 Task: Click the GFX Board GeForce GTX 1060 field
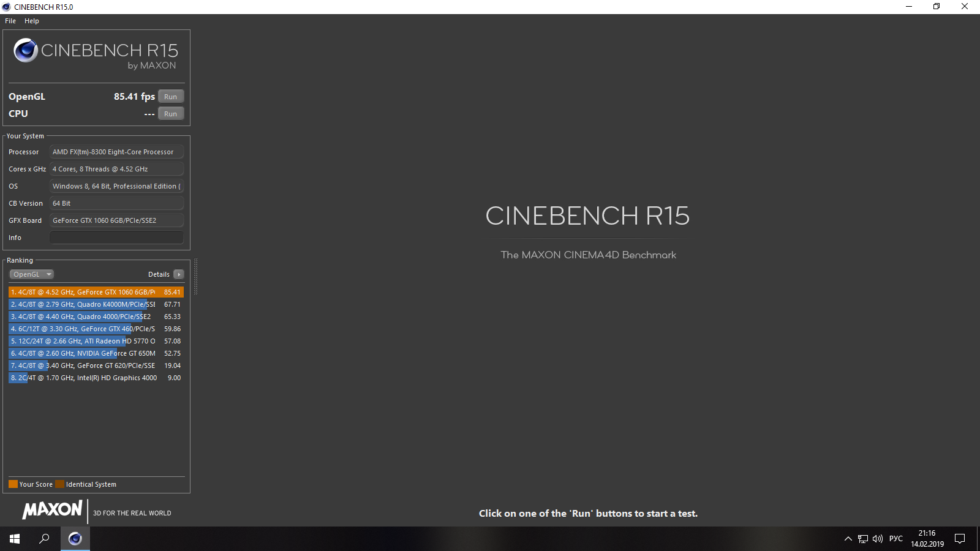(116, 220)
